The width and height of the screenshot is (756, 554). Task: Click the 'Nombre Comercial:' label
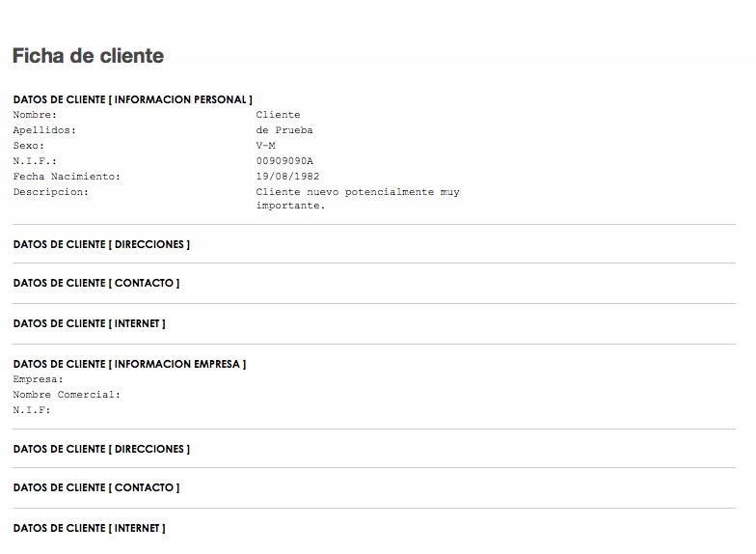[x=67, y=395]
